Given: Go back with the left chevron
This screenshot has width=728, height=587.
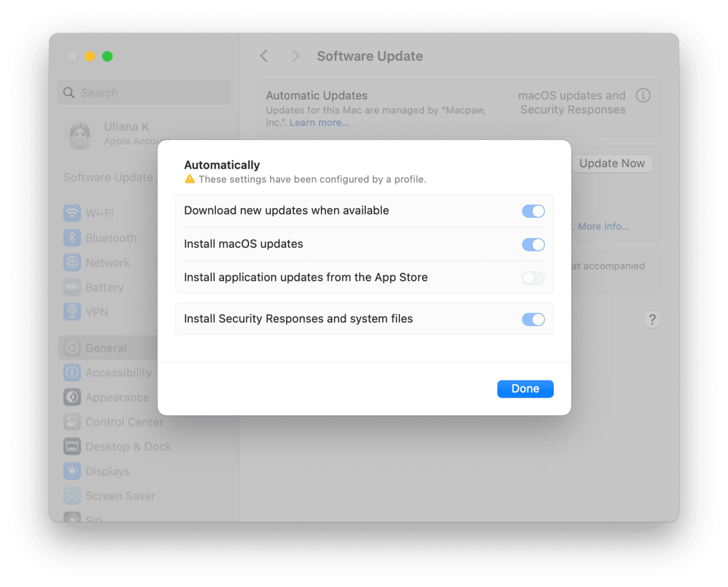Looking at the screenshot, I should (x=264, y=56).
